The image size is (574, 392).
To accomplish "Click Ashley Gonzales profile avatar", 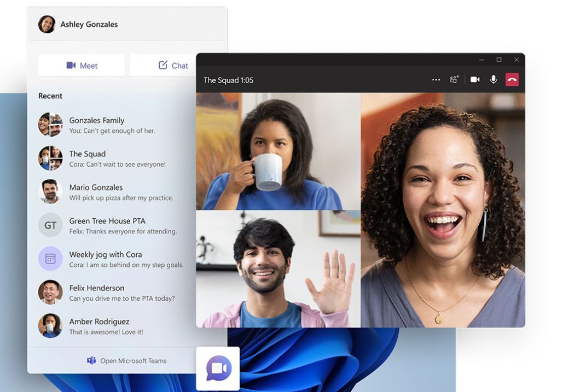I will pyautogui.click(x=47, y=24).
